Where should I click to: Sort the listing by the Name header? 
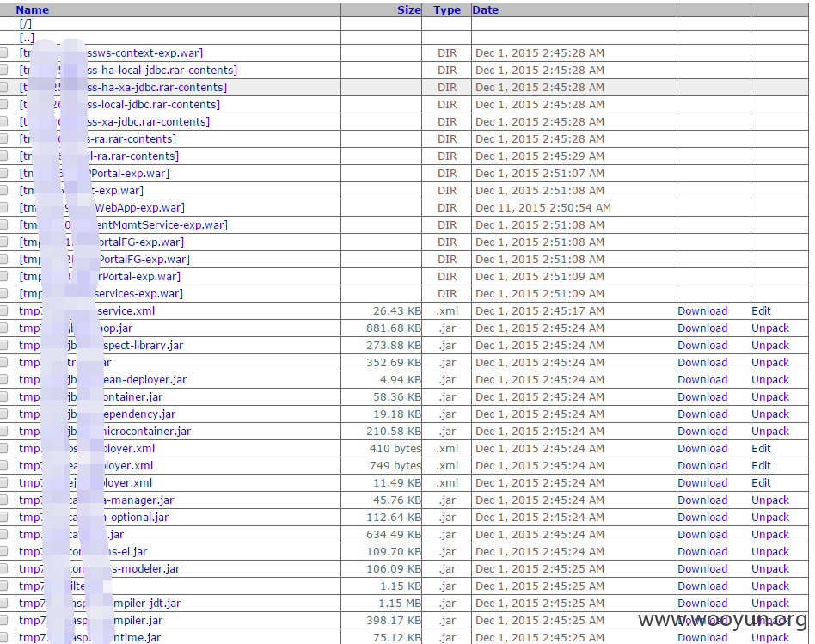tap(32, 9)
